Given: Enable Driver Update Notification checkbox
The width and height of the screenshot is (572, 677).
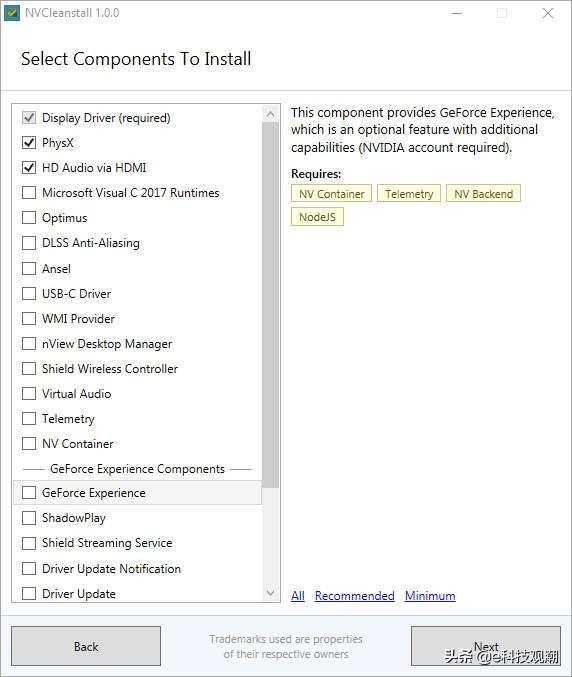Looking at the screenshot, I should 29,569.
